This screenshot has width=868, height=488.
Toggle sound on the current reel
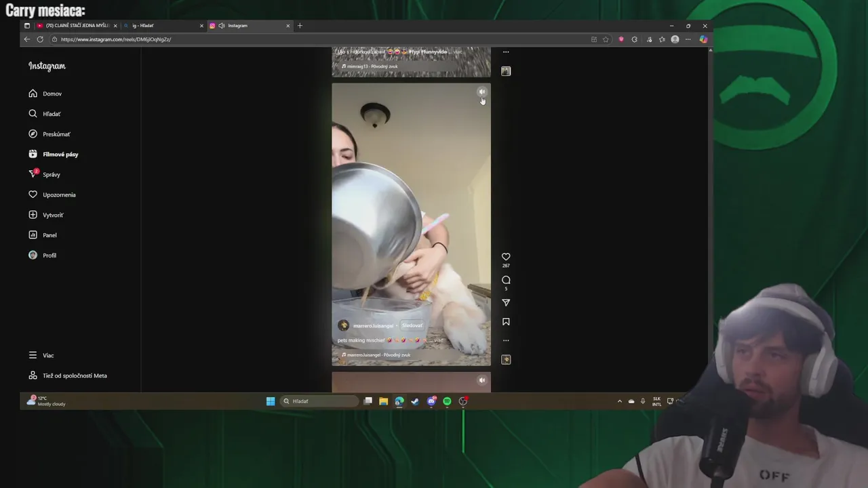(482, 92)
